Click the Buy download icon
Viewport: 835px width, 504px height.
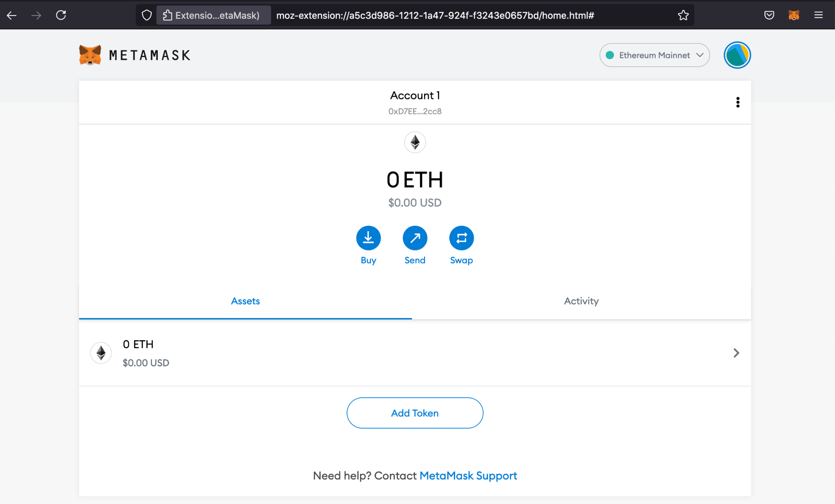pos(368,238)
